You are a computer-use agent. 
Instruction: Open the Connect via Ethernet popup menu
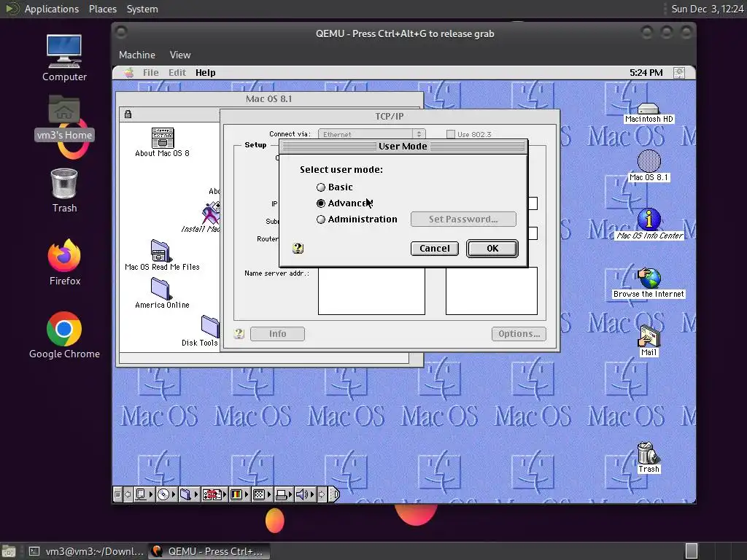point(371,134)
